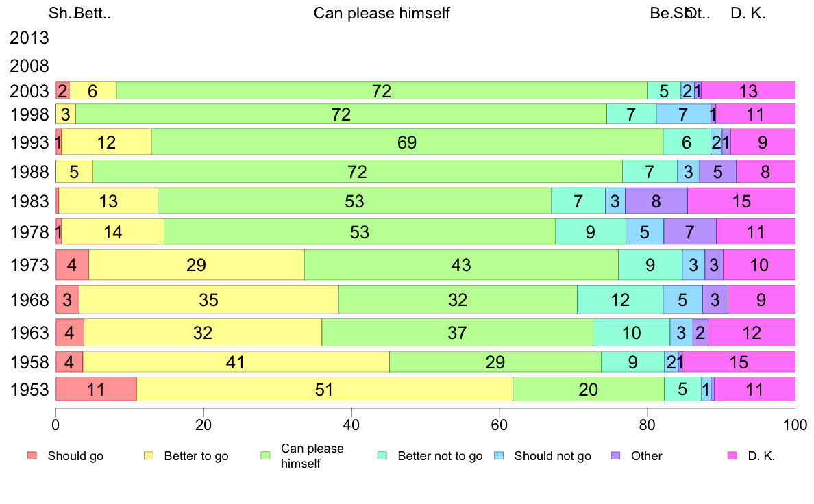Click the 1958 yellow segment labeled 41
The image size is (814, 504).
coord(236,362)
